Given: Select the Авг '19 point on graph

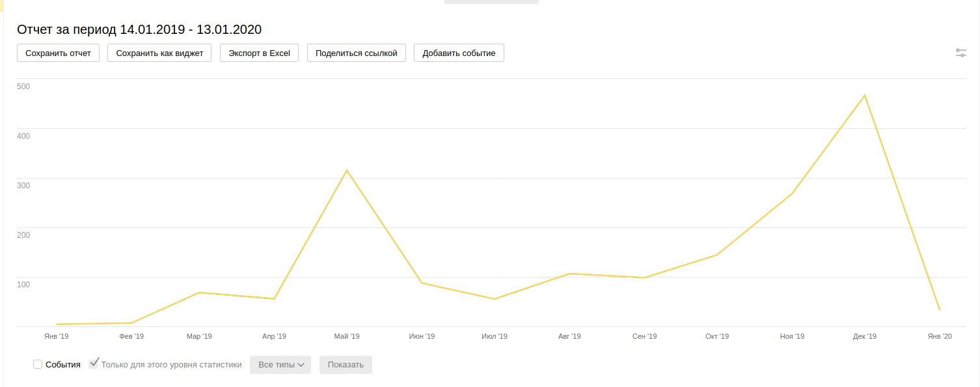Looking at the screenshot, I should 569,274.
